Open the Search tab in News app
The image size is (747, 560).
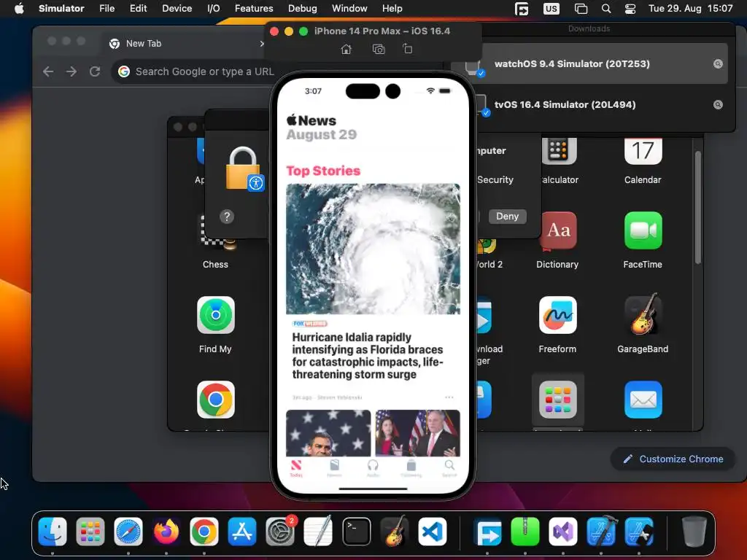[x=449, y=467]
